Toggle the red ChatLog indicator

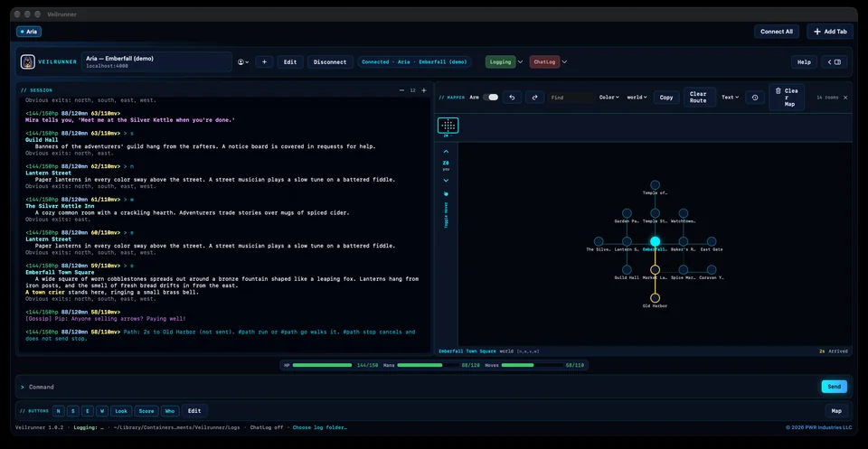pyautogui.click(x=544, y=62)
